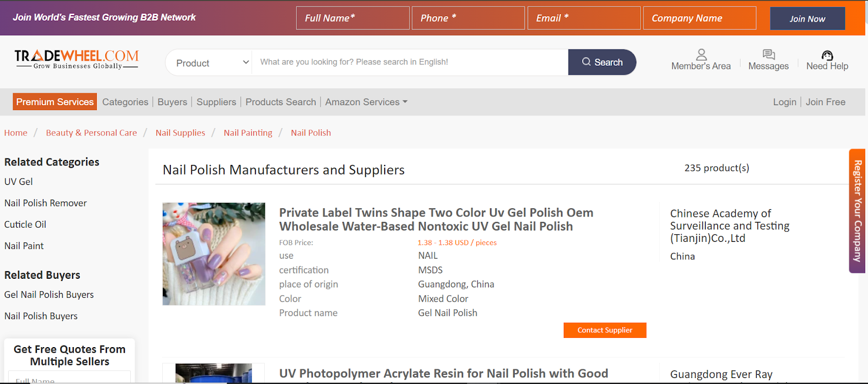Expand the Amazon Services dropdown menu
Screen dimensions: 868x384
click(366, 102)
